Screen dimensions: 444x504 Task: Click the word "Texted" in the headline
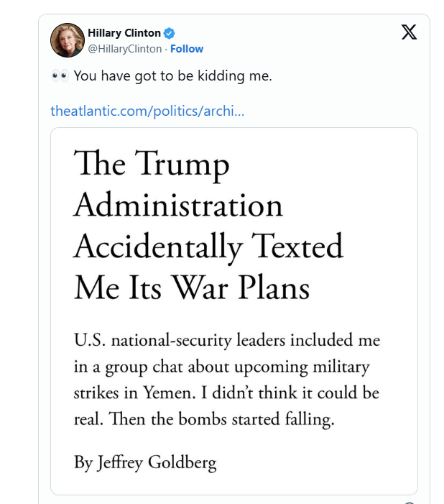pyautogui.click(x=297, y=247)
